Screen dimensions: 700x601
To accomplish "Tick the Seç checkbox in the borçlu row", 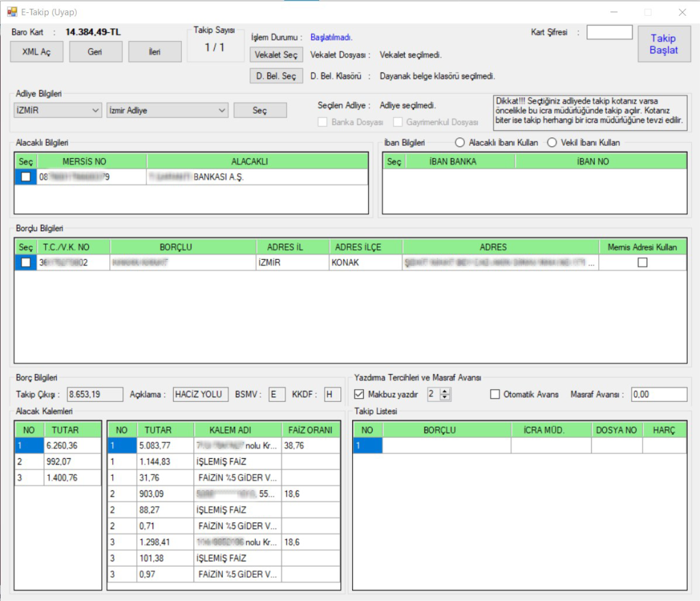I will 26,263.
